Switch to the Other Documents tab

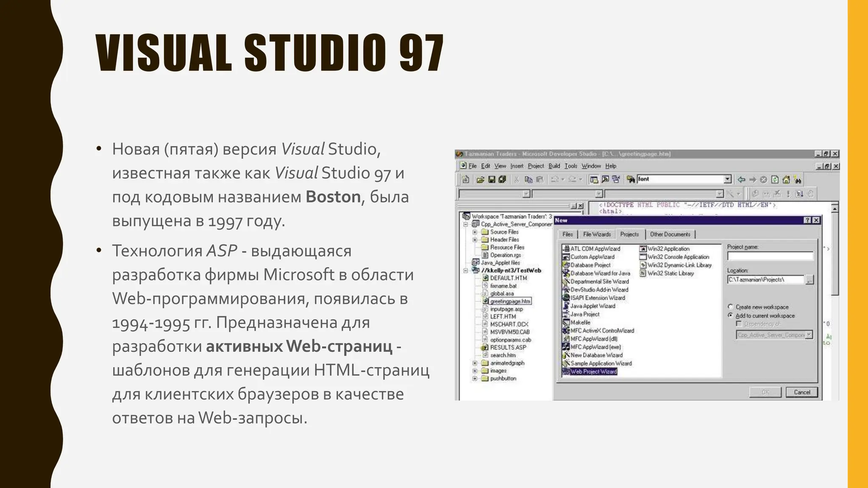point(670,234)
